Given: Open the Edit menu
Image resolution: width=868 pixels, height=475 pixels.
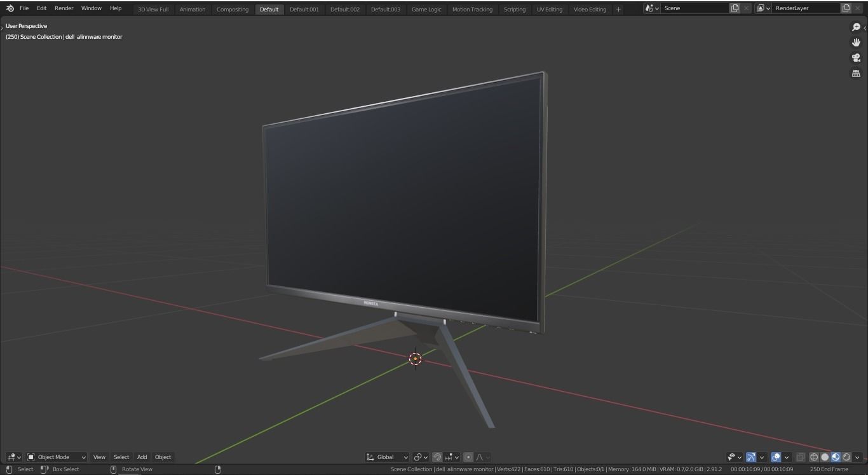Looking at the screenshot, I should click(x=41, y=8).
